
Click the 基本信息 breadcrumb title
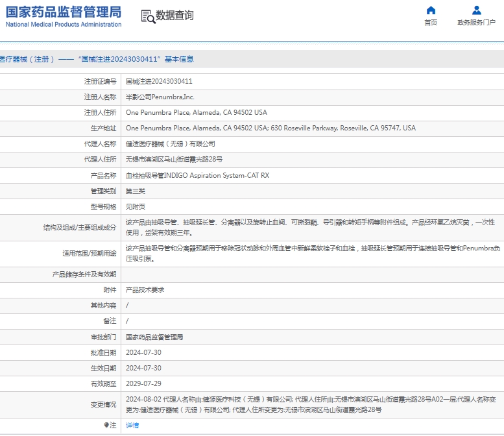coord(179,59)
